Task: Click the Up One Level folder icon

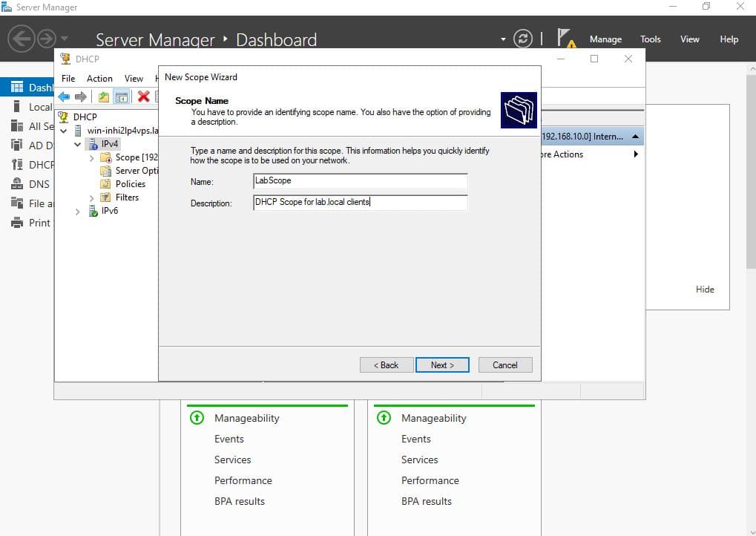Action: 104,97
